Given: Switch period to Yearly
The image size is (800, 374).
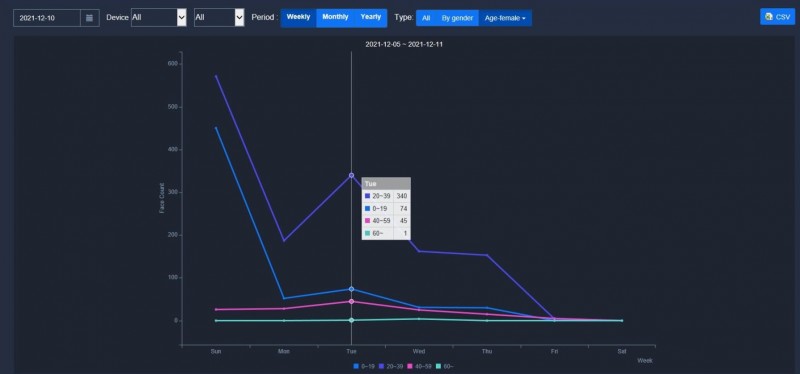Looking at the screenshot, I should tap(371, 17).
